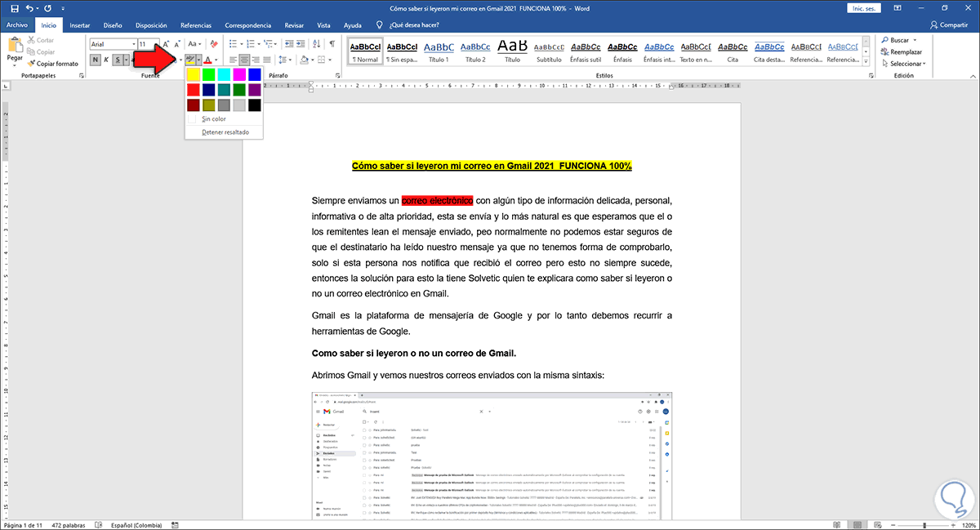Go to Revisar tab
980x530 pixels.
294,25
